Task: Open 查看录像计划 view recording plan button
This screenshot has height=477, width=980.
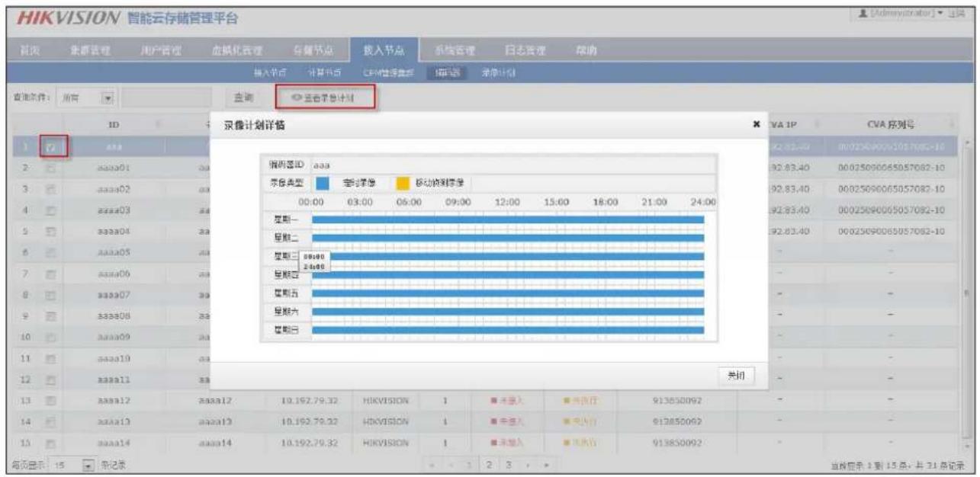Action: coord(326,98)
